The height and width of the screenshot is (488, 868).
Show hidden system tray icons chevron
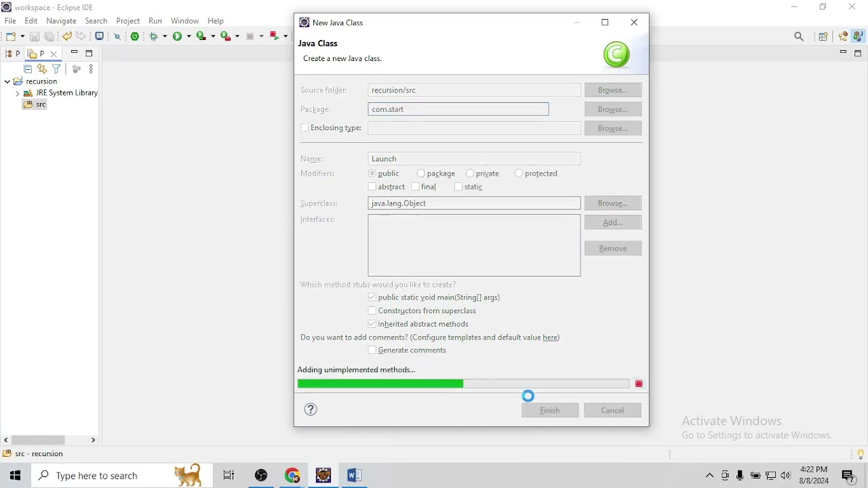710,476
